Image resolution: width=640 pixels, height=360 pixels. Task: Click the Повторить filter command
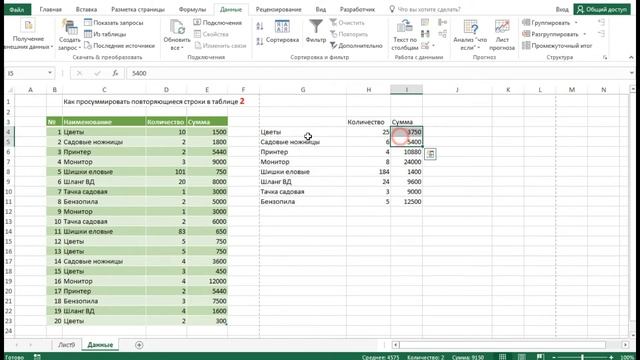pos(349,34)
